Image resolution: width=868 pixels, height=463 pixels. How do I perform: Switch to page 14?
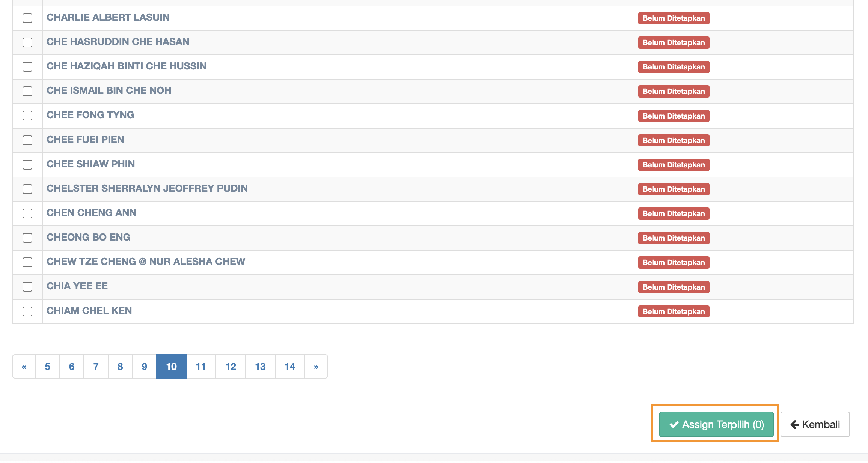[290, 367]
